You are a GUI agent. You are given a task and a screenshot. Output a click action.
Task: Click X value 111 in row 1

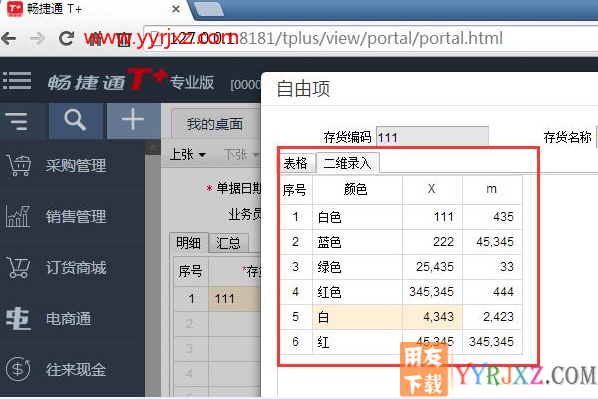tap(432, 217)
